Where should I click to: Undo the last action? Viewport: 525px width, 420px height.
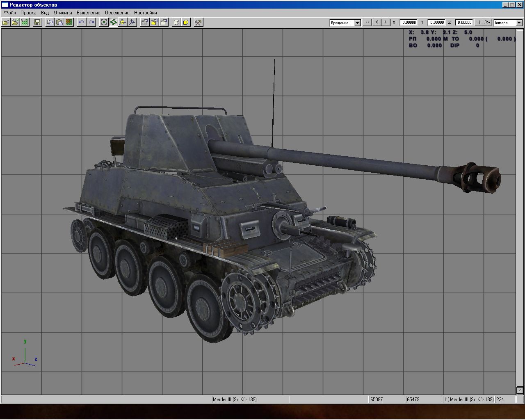point(82,22)
